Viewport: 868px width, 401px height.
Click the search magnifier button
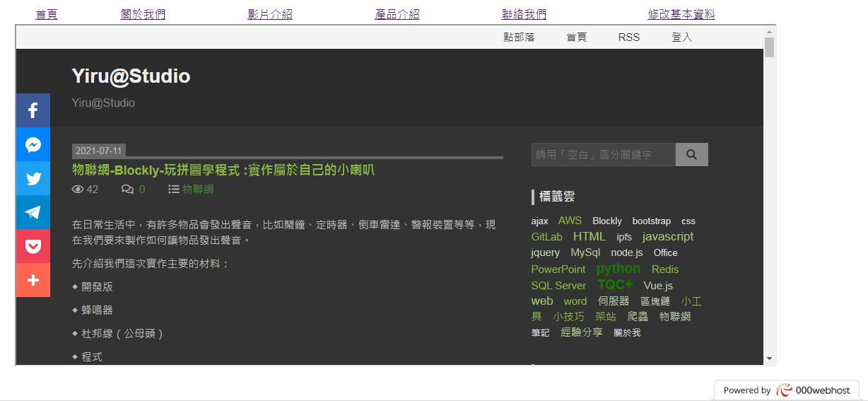[x=692, y=154]
